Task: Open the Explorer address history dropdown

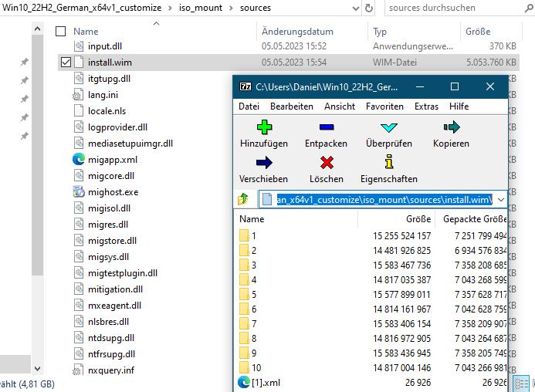Action: (356, 8)
